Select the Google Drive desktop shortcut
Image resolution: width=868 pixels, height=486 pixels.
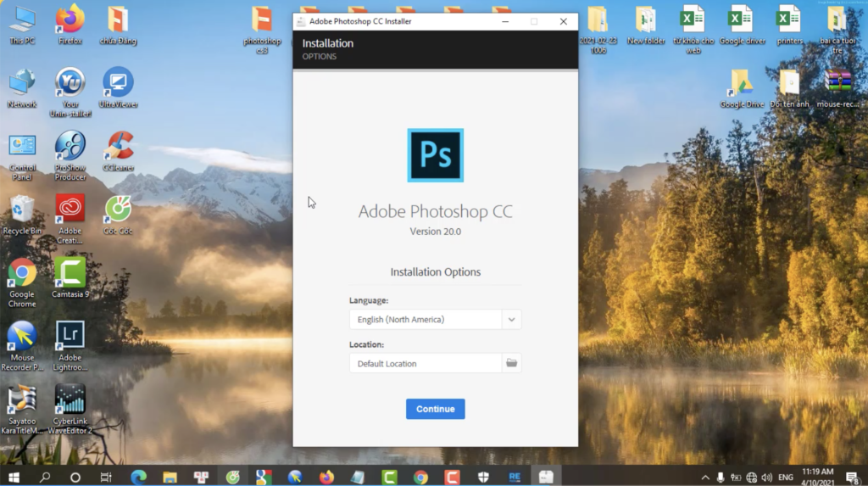click(742, 89)
